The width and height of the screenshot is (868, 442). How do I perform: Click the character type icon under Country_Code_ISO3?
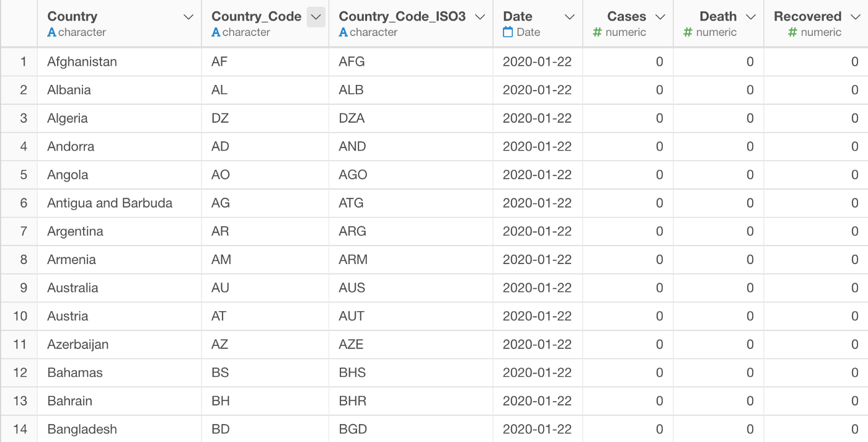tap(343, 32)
